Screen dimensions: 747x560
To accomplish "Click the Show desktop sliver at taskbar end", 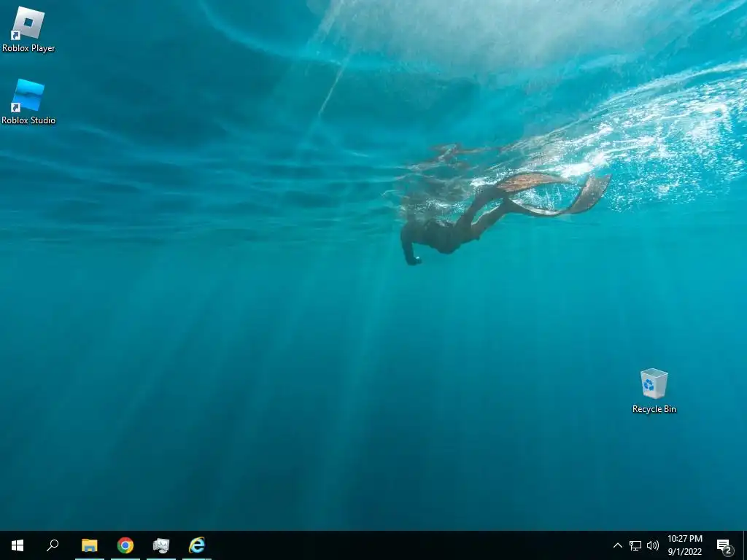I will (x=745, y=545).
